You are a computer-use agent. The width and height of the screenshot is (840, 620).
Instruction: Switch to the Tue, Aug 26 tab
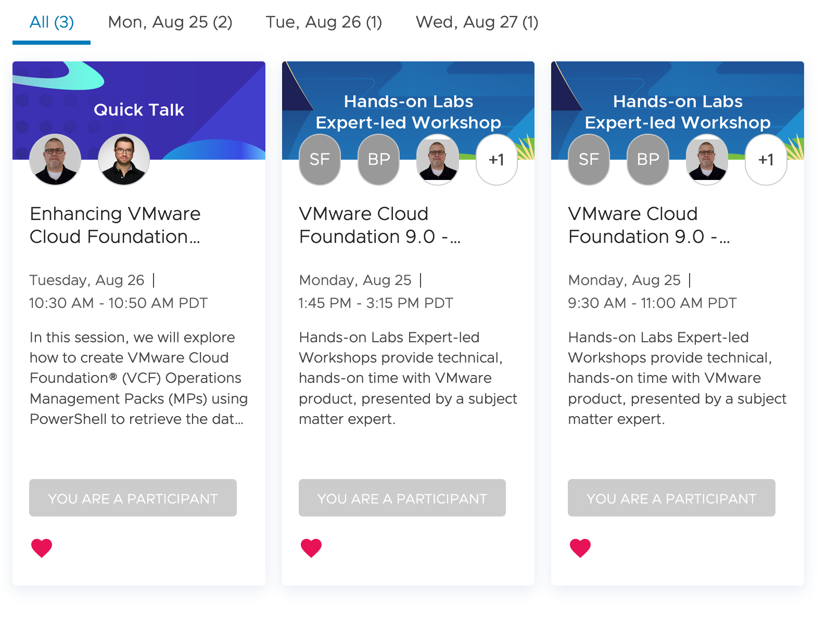coord(324,22)
